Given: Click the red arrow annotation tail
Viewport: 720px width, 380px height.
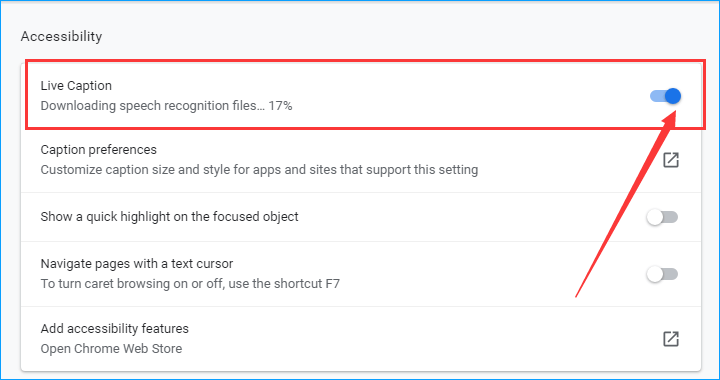Looking at the screenshot, I should click(x=579, y=293).
